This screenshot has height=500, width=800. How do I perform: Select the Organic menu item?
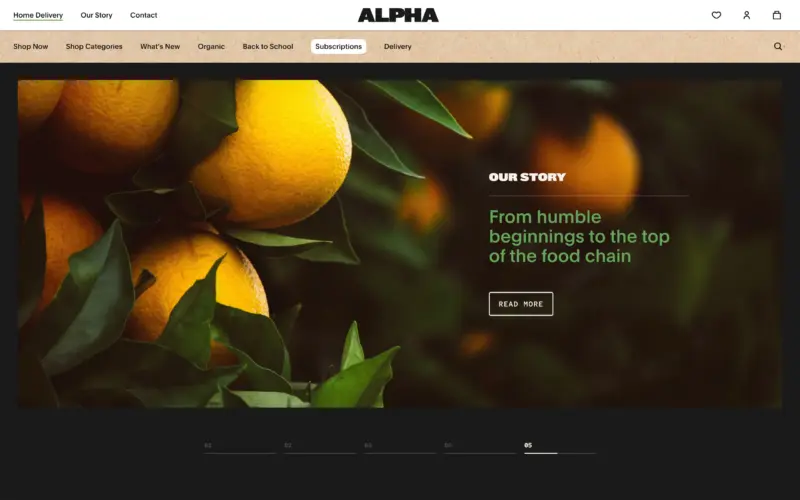click(211, 46)
